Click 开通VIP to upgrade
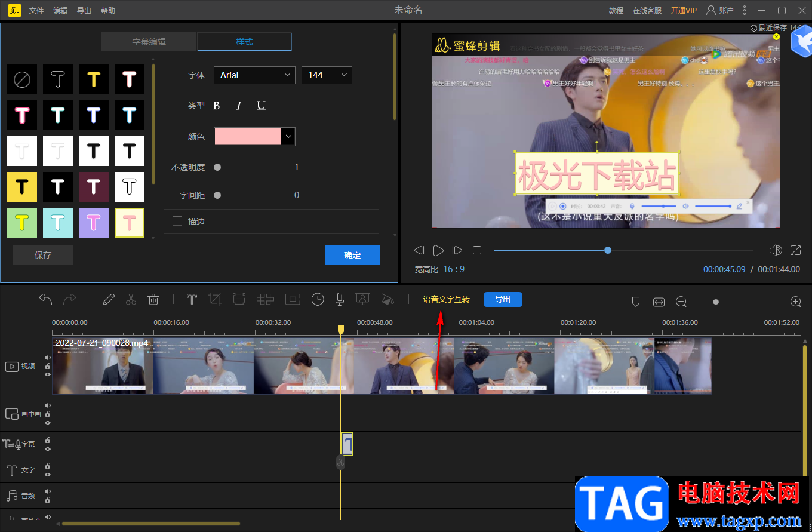Image resolution: width=812 pixels, height=532 pixels. coord(684,11)
